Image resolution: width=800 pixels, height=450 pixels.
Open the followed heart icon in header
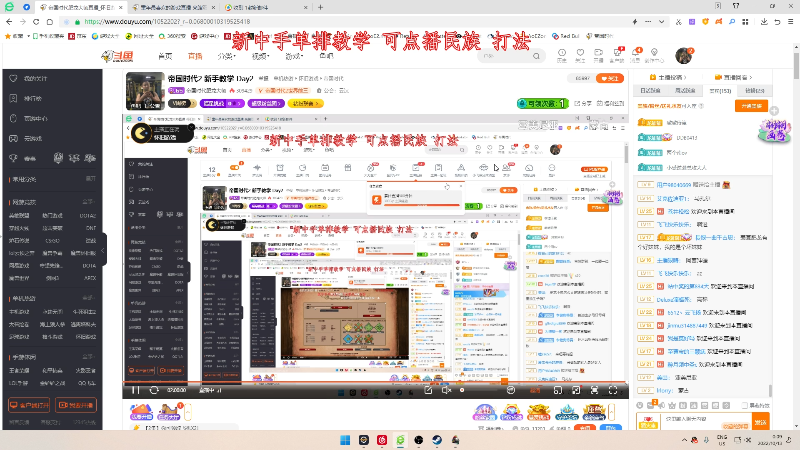coord(580,53)
